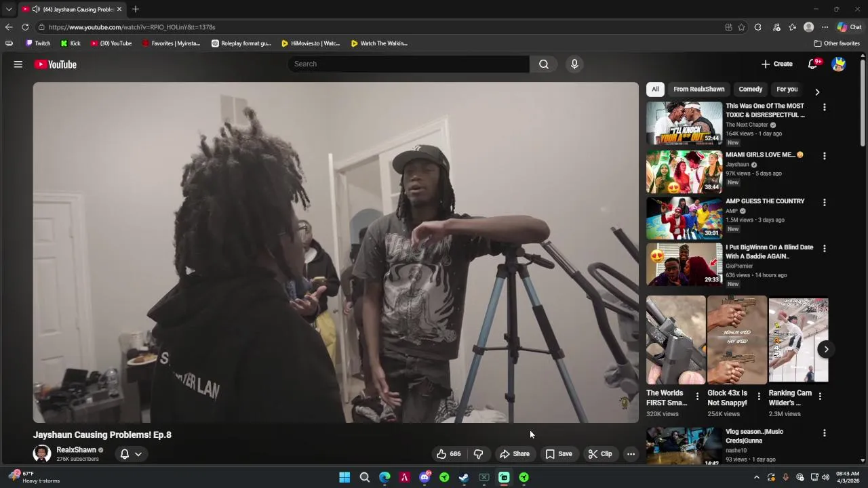This screenshot has height=488, width=868.
Task: Open Other favorites folder
Action: 837,43
